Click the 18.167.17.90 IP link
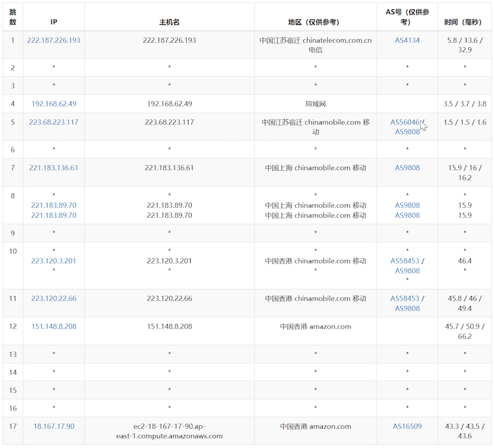The height and width of the screenshot is (448, 495). click(54, 426)
